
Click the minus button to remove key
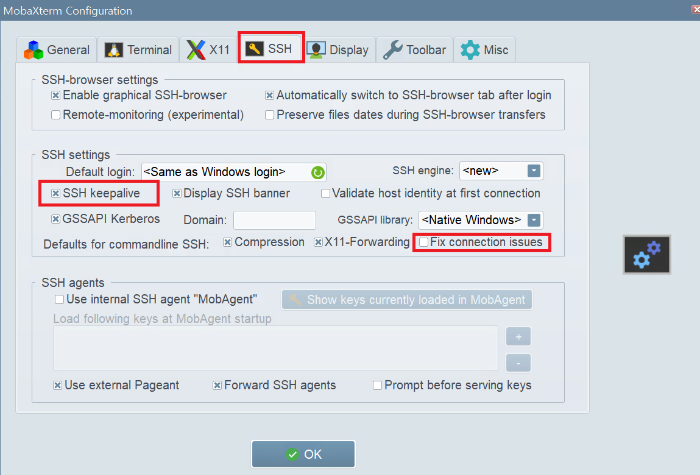tap(518, 363)
